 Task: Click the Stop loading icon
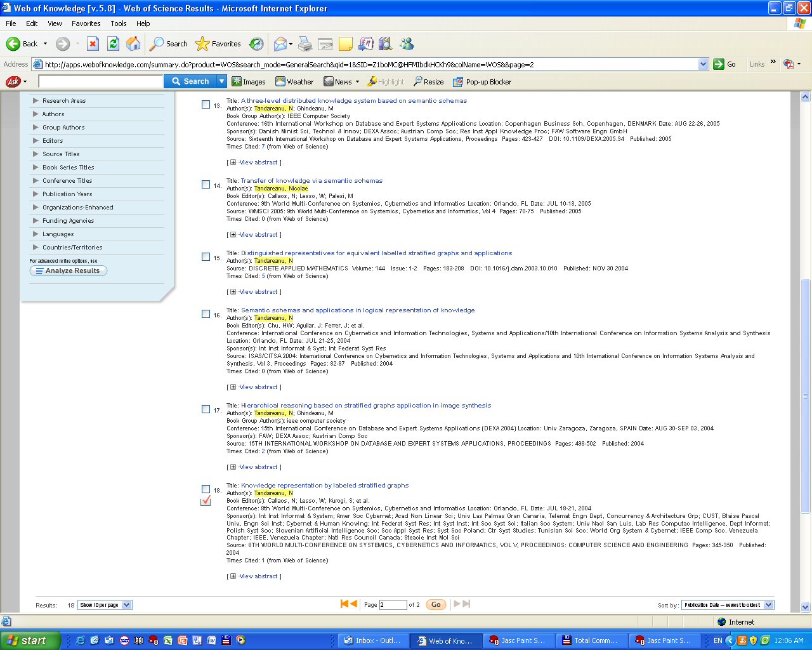tap(93, 44)
